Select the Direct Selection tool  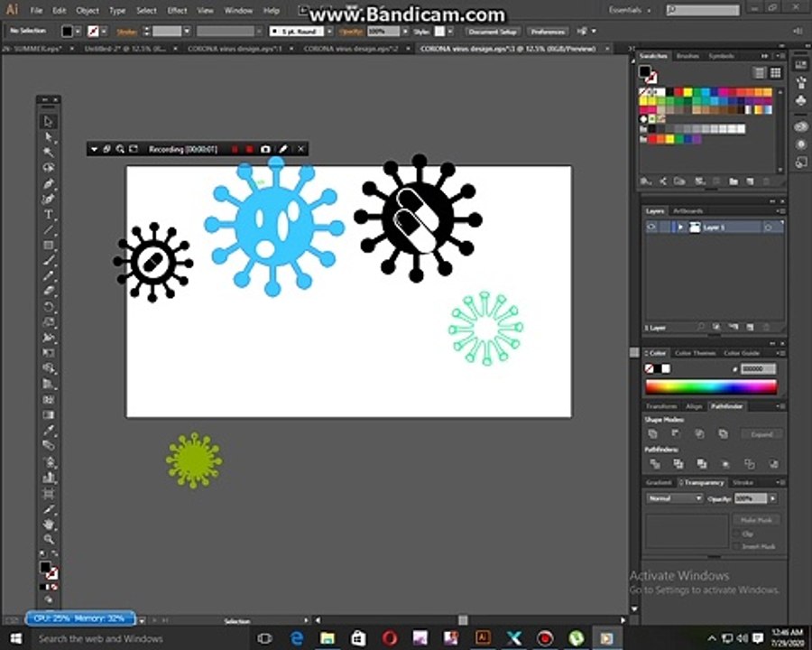(48, 137)
